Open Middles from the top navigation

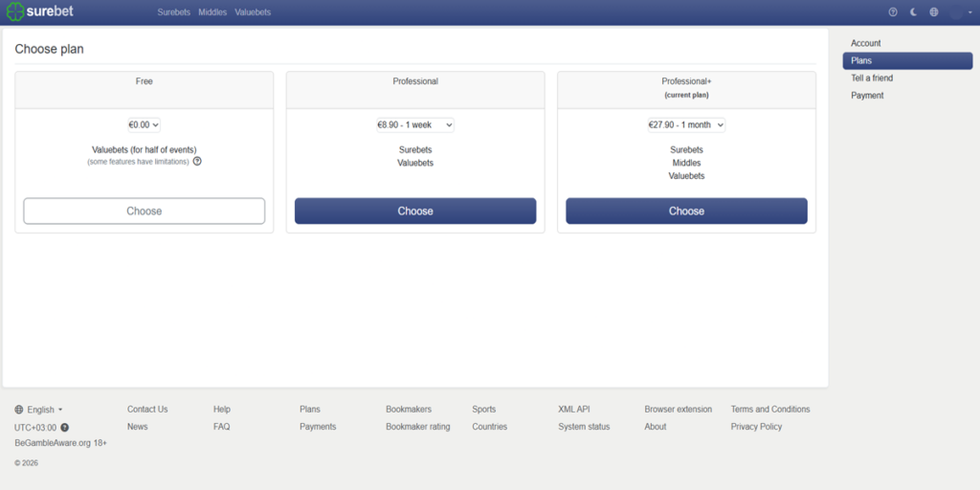coord(212,12)
